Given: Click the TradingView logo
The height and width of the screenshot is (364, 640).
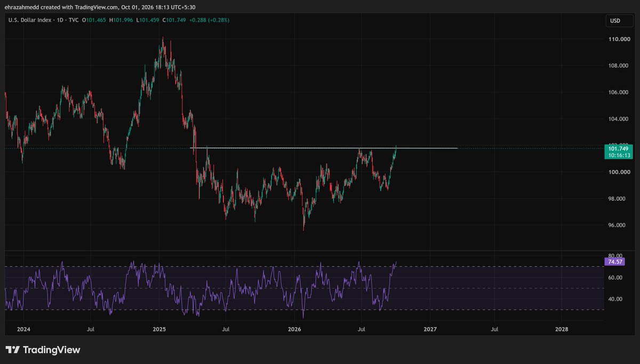Looking at the screenshot, I should (x=43, y=350).
